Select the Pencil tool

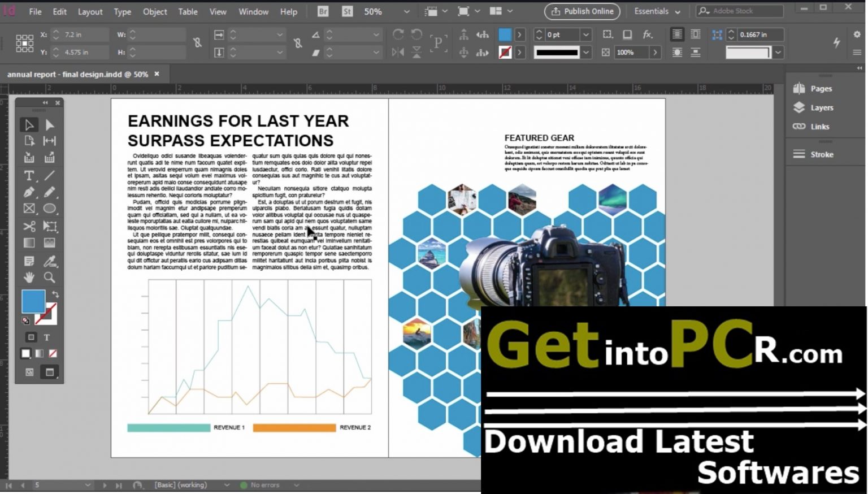(x=50, y=192)
